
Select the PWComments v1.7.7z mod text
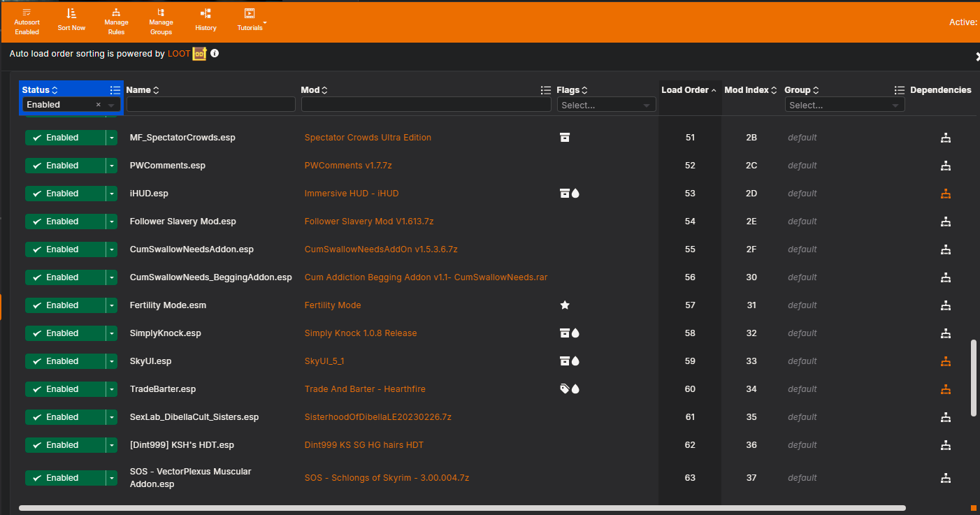[348, 166]
